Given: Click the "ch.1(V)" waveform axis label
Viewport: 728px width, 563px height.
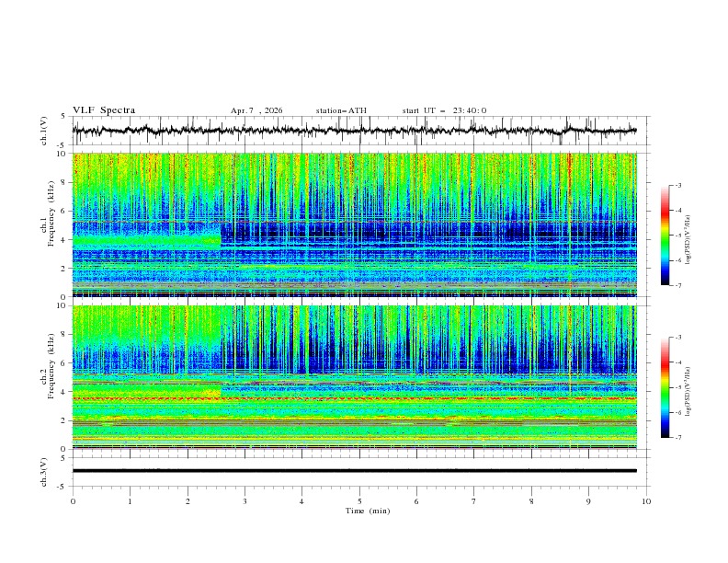Looking at the screenshot, I should (x=44, y=131).
